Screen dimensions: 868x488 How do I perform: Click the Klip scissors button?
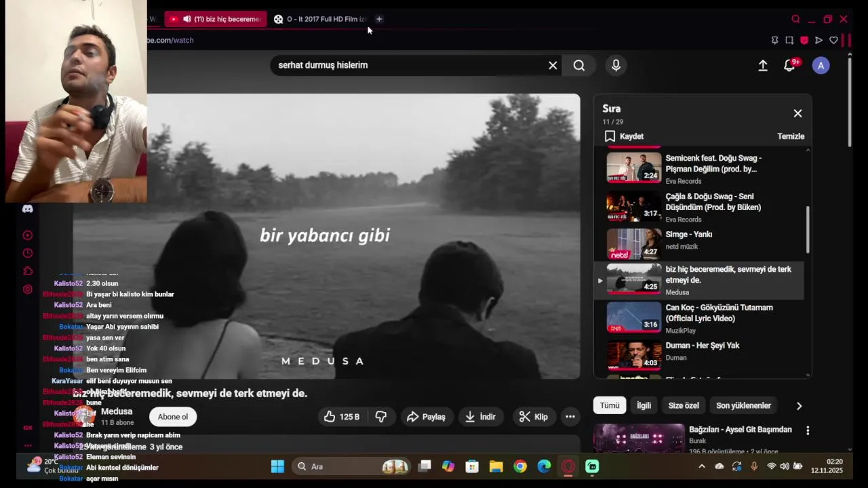point(534,417)
